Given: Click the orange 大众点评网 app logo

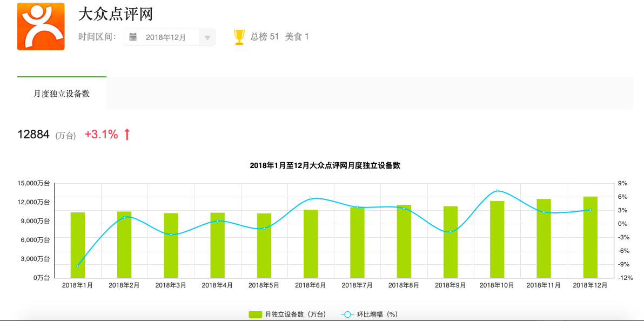Looking at the screenshot, I should pos(41,26).
